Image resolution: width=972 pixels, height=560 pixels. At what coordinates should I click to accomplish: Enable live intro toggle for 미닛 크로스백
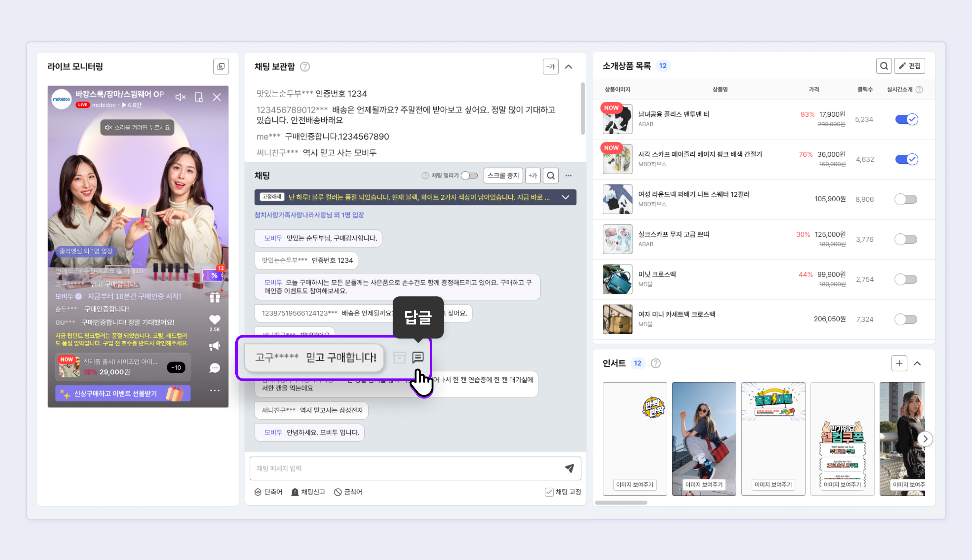905,279
